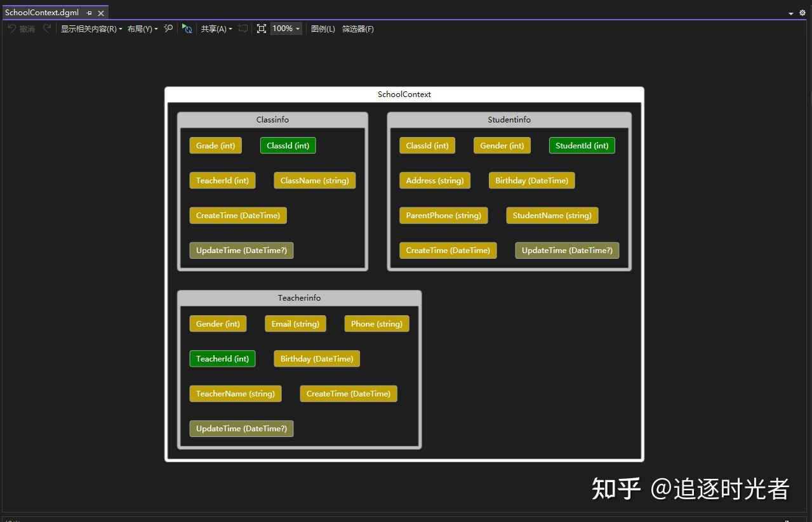Select the search/match highlighting icon on the toolbar
This screenshot has width=812, height=522.
coord(168,28)
